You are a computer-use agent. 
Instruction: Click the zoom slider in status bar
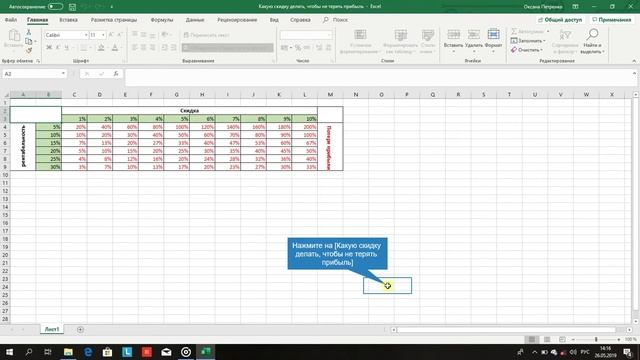click(x=596, y=340)
